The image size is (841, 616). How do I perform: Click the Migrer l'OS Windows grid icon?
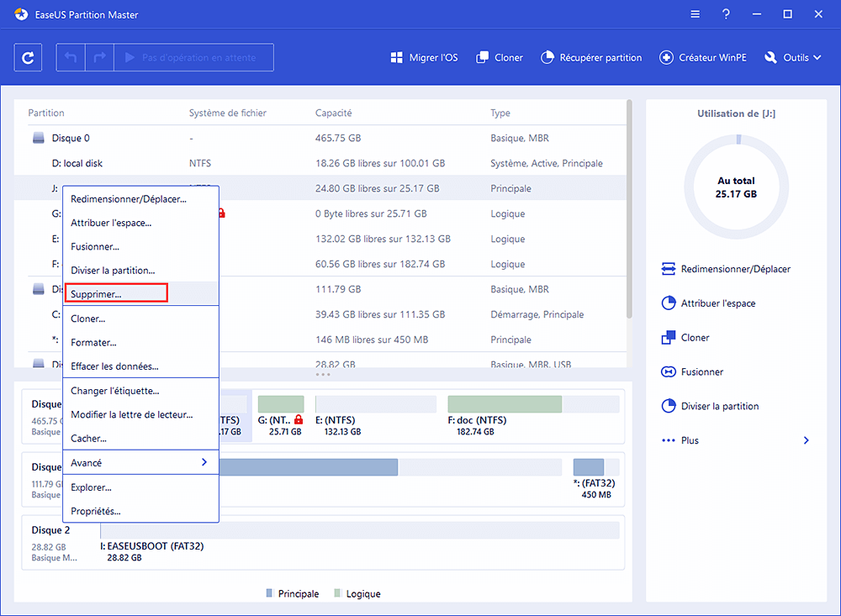pyautogui.click(x=397, y=57)
